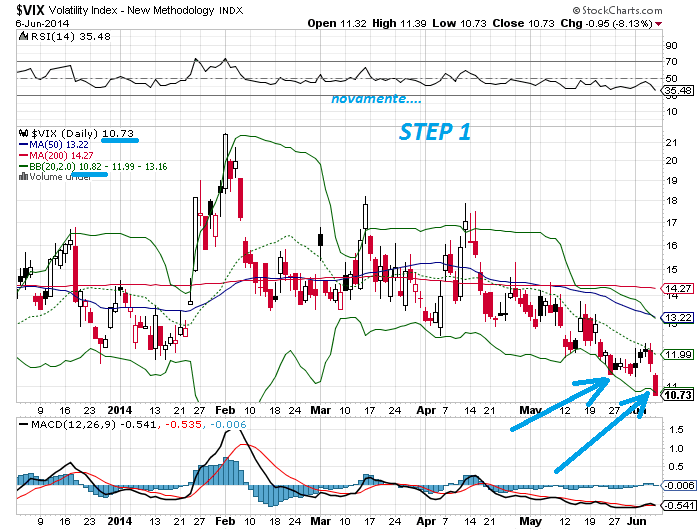Screen dimensions: 700x530
Task: Click the 35.48 RSI value tag on axis
Action: (678, 91)
